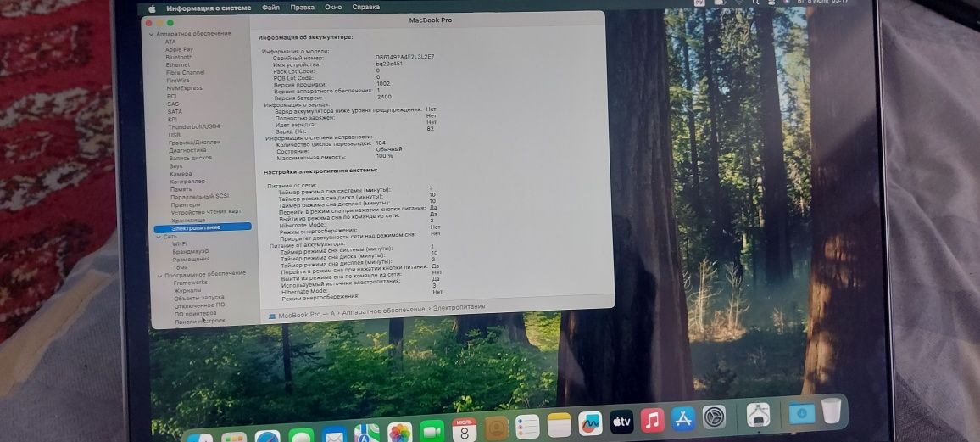Select SATA in the sidebar
980x442 pixels.
[x=175, y=111]
